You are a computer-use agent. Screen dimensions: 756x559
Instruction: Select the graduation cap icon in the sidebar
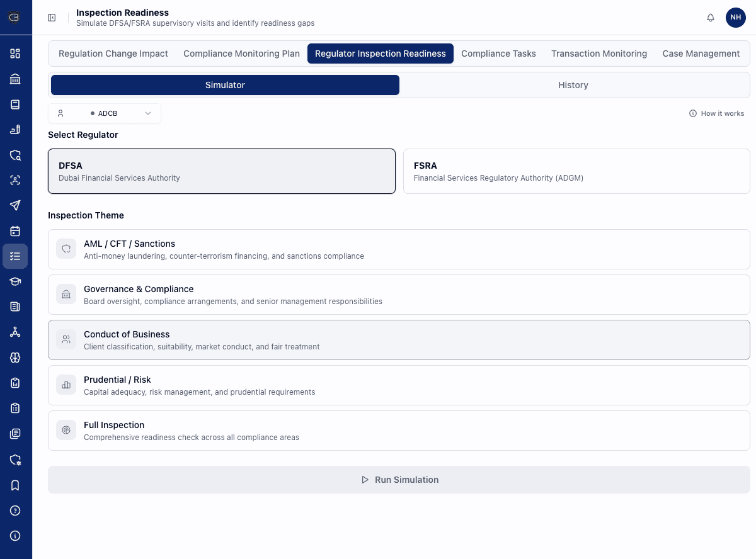pos(15,281)
